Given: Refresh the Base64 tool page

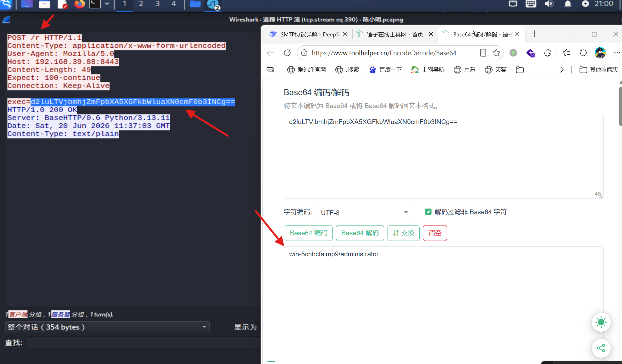Looking at the screenshot, I should [x=287, y=53].
